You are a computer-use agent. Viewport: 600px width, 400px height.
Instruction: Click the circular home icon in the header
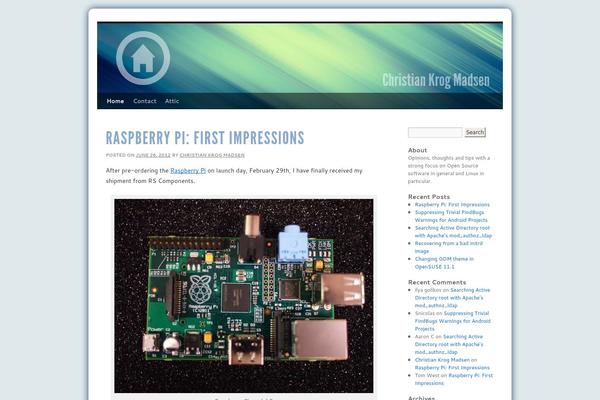click(x=143, y=58)
